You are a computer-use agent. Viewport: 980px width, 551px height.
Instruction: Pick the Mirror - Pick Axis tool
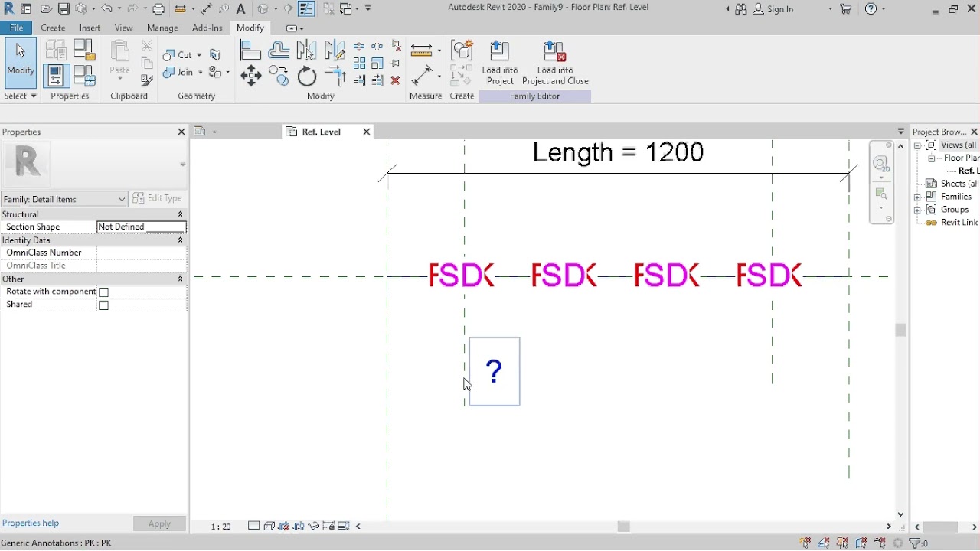coord(307,51)
